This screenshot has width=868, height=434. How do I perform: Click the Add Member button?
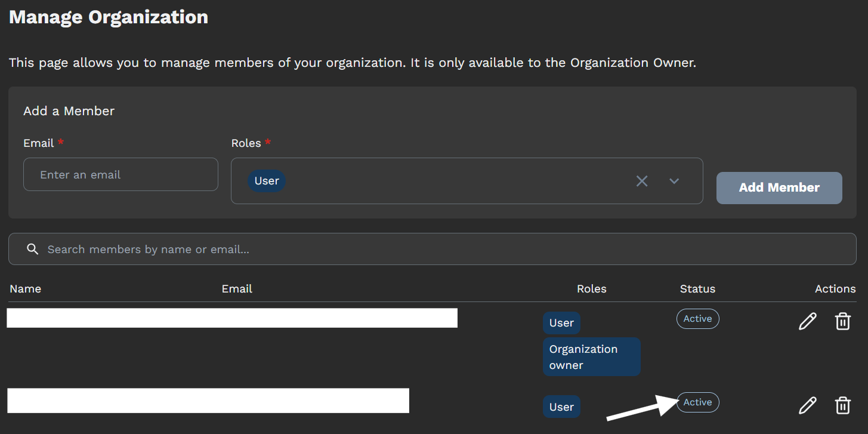(x=779, y=188)
